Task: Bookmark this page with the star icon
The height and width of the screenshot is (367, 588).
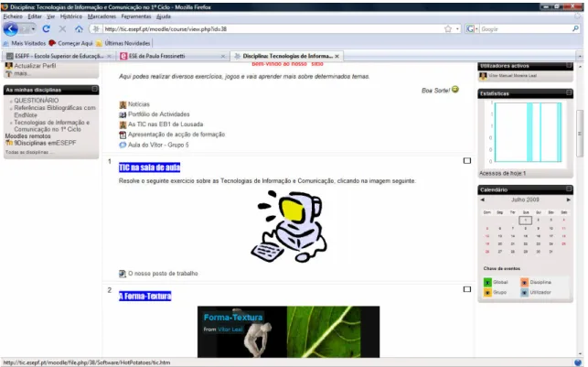Action: (448, 29)
